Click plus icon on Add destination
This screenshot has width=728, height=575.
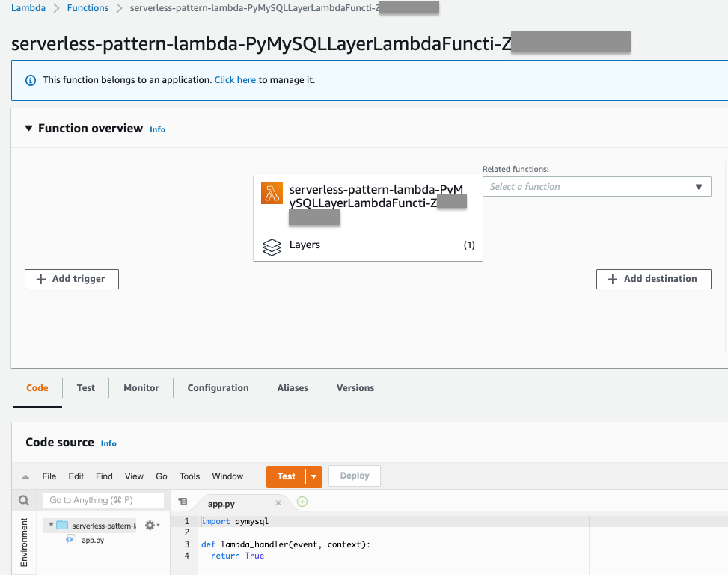(612, 279)
